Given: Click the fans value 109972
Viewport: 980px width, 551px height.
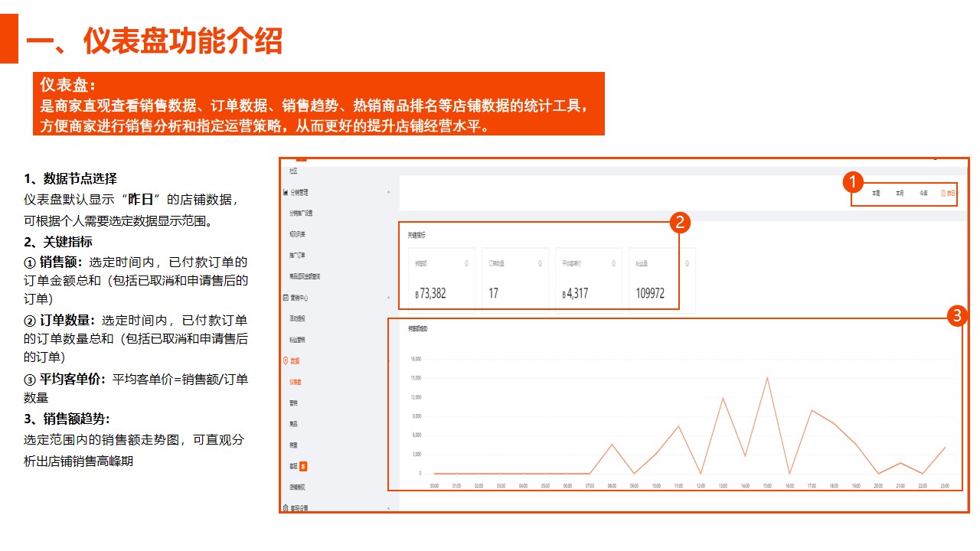Looking at the screenshot, I should pyautogui.click(x=650, y=293).
